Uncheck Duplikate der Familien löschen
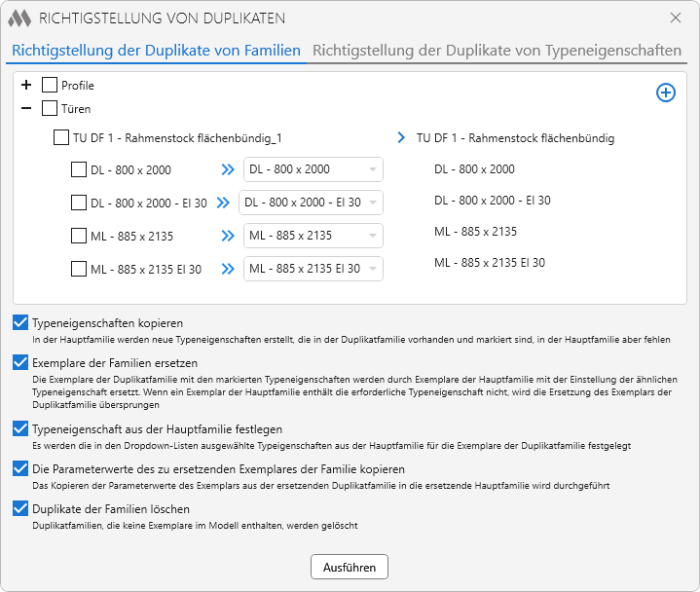The image size is (700, 592). click(x=20, y=508)
